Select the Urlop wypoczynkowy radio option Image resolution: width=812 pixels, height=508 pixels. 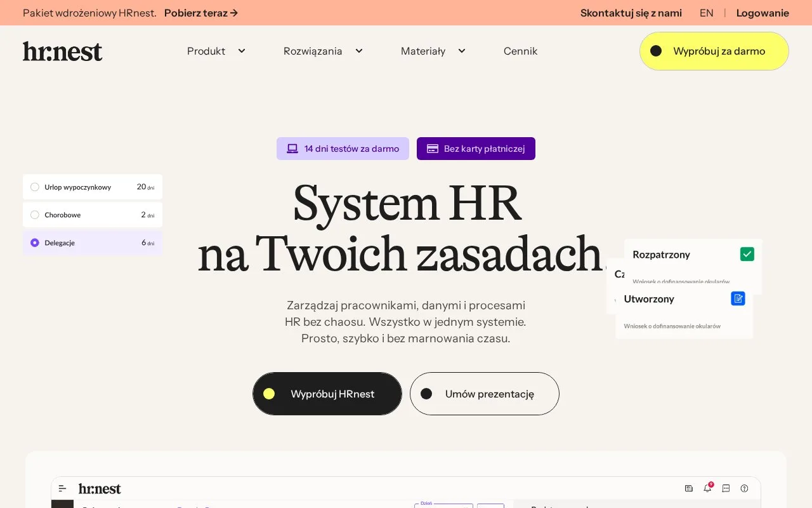coord(35,187)
